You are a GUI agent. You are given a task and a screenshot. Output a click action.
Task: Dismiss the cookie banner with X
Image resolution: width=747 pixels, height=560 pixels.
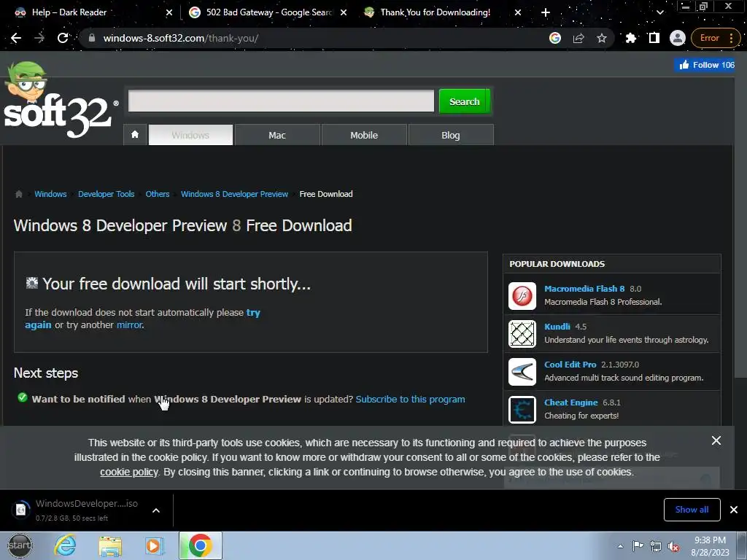716,440
